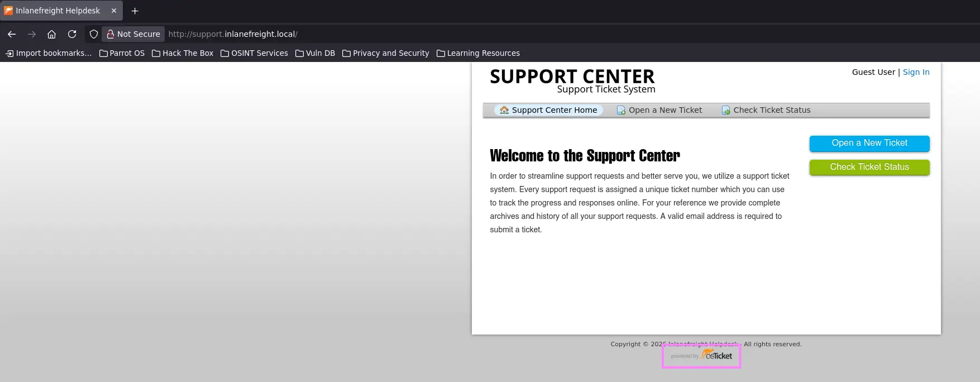
Task: Expand the OSINT Services bookmark folder
Action: [x=254, y=53]
